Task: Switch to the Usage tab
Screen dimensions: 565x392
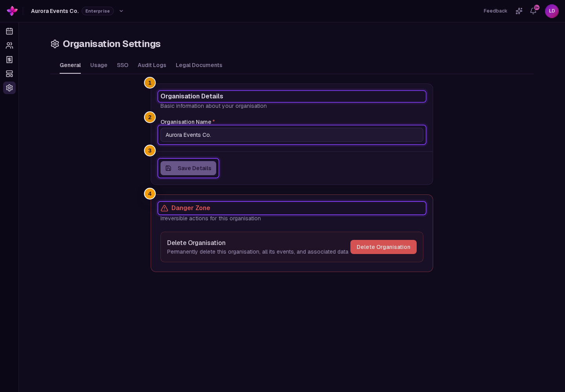Action: tap(99, 65)
